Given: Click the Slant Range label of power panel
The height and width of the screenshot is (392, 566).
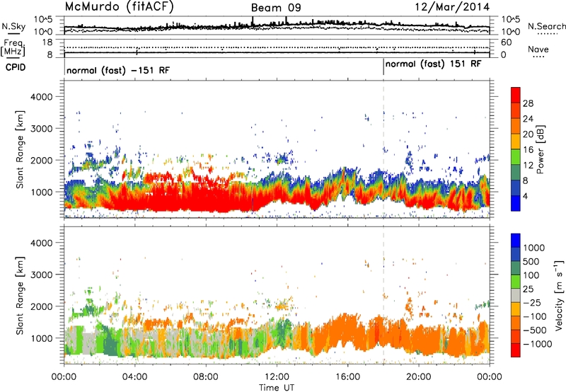Looking at the screenshot, I should tap(20, 149).
